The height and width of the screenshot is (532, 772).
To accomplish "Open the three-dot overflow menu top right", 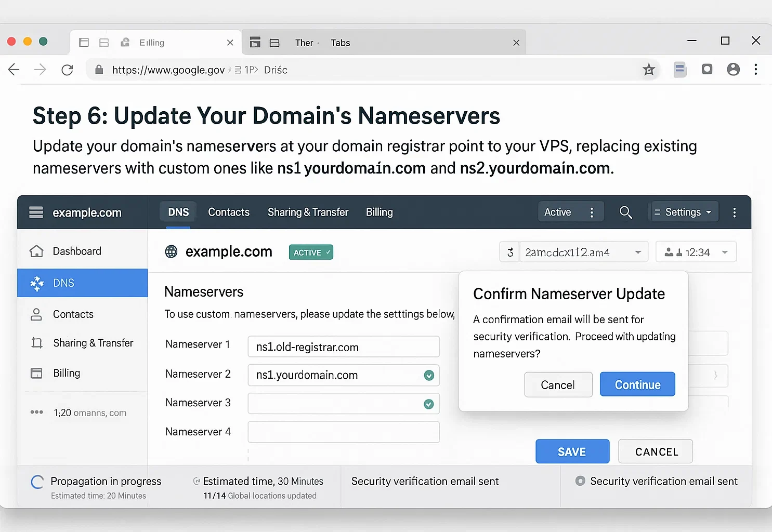I will [x=734, y=212].
